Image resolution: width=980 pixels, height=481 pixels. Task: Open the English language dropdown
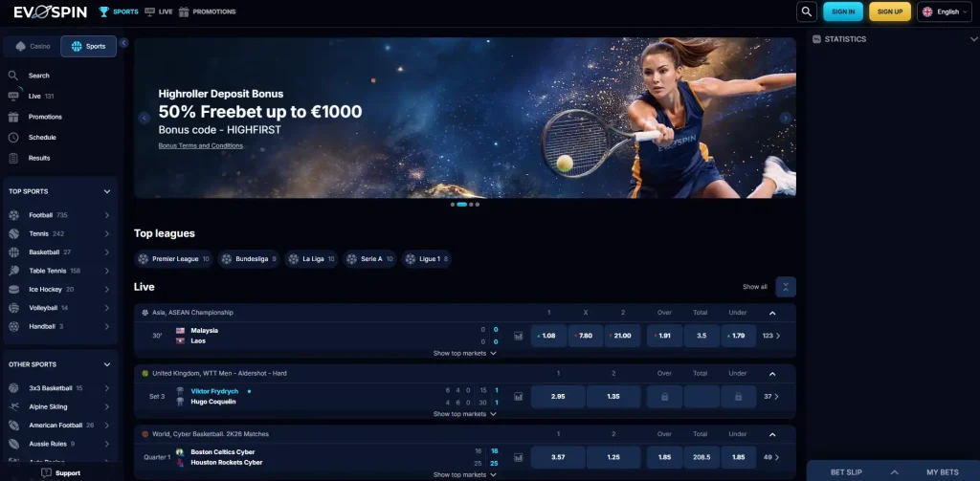tap(945, 11)
